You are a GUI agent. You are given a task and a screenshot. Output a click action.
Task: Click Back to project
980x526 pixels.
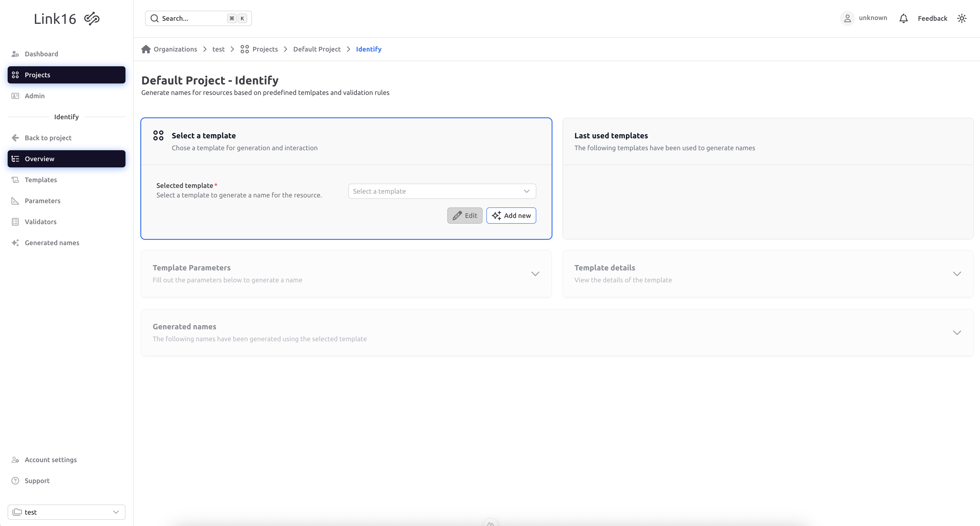[x=48, y=137]
